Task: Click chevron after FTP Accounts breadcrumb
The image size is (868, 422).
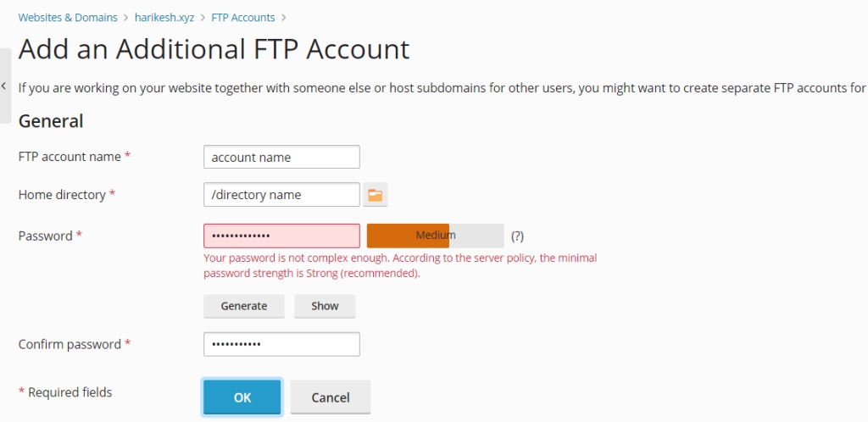Action: click(x=284, y=17)
